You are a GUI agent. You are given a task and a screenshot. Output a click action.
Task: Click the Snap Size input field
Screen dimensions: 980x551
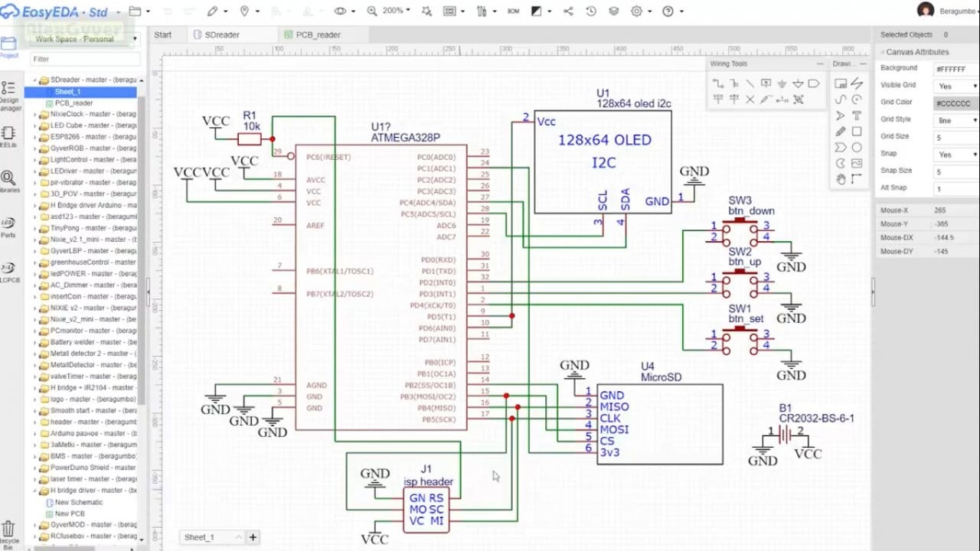[x=956, y=171]
